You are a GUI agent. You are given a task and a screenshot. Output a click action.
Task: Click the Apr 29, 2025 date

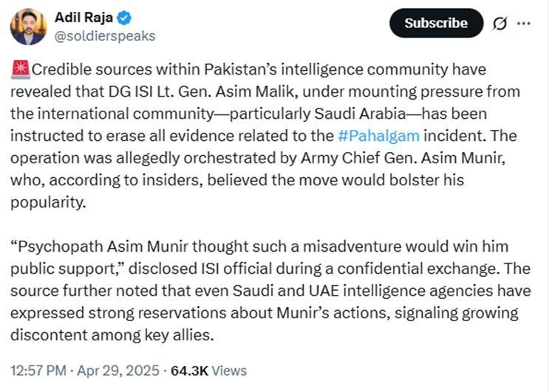(x=118, y=371)
